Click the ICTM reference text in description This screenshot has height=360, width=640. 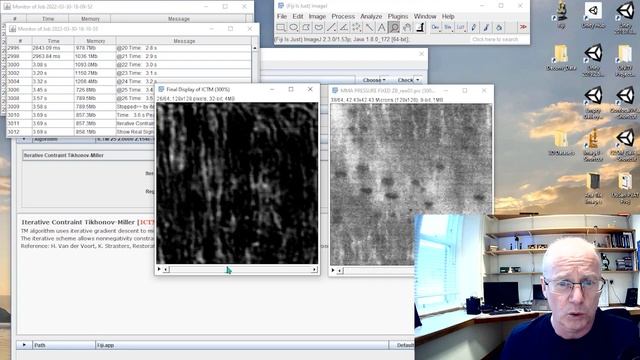pos(88,247)
